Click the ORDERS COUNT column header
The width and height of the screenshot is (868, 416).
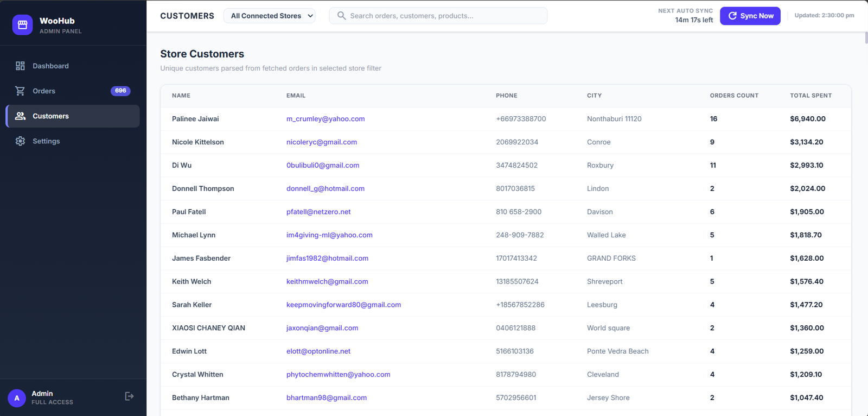pyautogui.click(x=734, y=96)
